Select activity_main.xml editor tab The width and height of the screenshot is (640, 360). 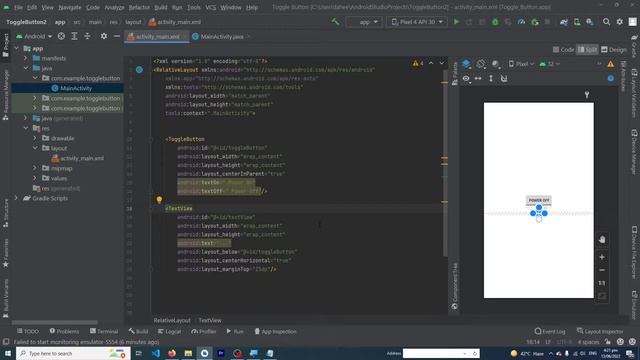pos(156,37)
